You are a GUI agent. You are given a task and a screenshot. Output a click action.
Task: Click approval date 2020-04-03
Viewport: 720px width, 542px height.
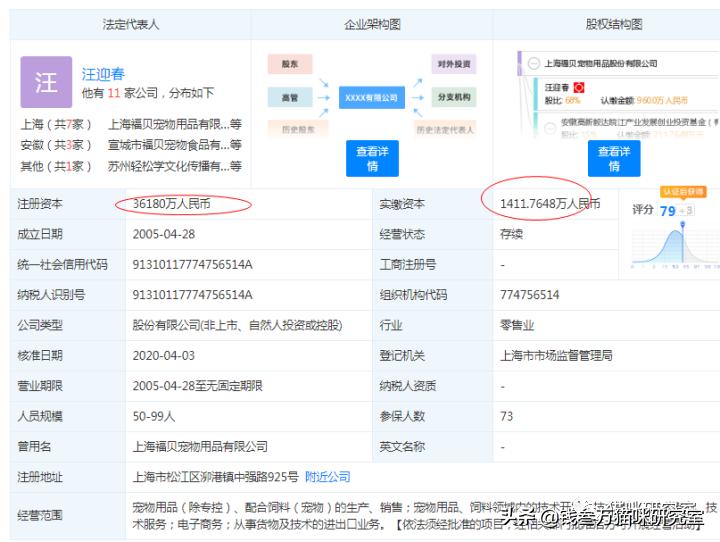point(163,356)
